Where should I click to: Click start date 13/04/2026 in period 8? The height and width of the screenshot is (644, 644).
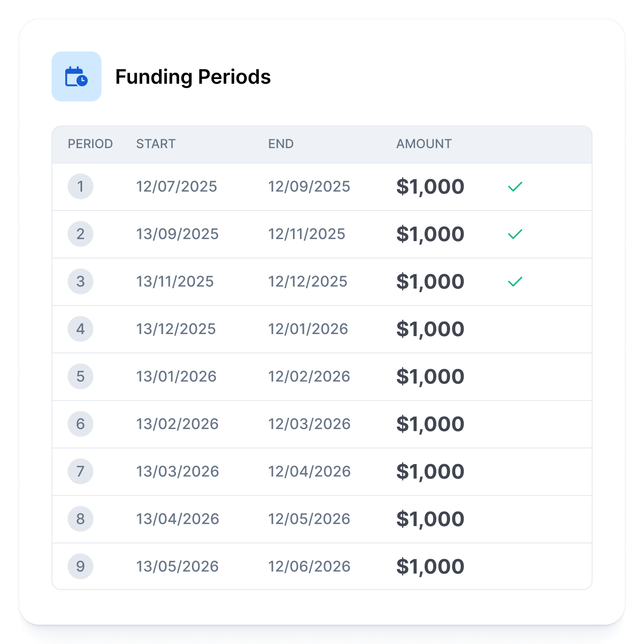pos(178,519)
